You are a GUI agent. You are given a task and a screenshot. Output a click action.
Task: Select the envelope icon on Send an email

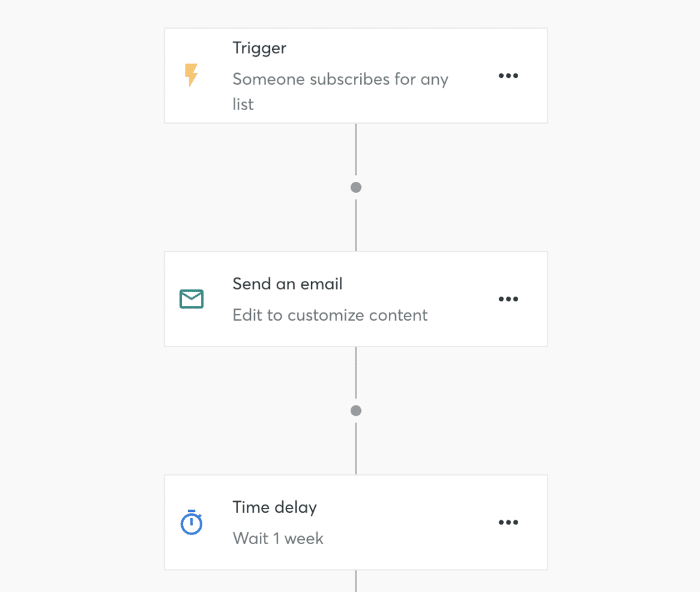coord(191,299)
